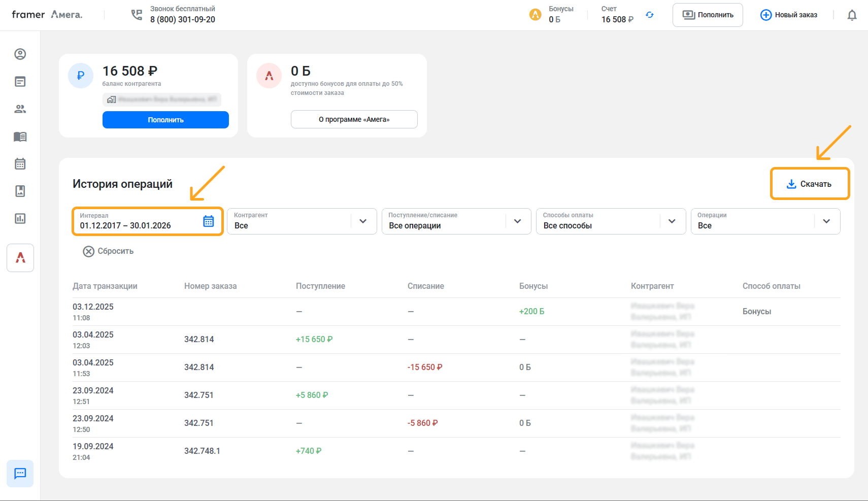This screenshot has height=501, width=868.
Task: Click the people/contacts sidebar icon
Action: tap(20, 109)
